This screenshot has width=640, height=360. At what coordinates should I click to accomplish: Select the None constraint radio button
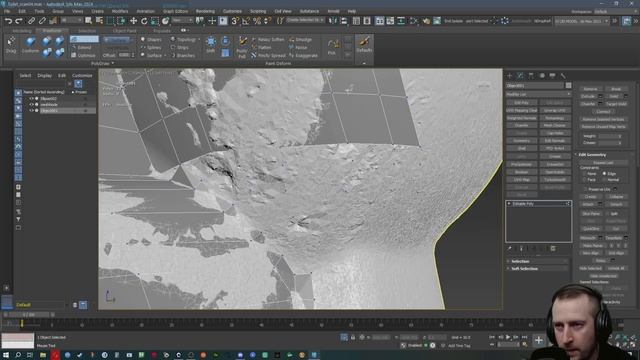(584, 173)
